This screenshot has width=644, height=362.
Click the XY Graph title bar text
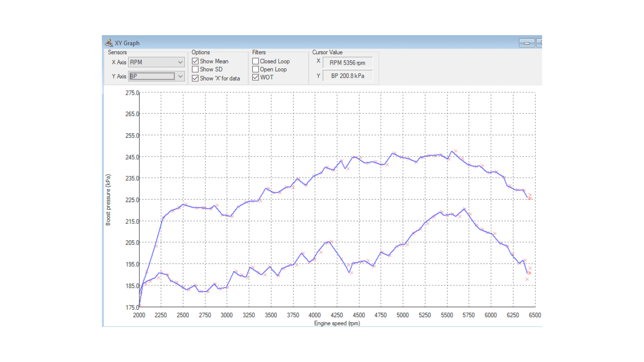coord(127,43)
